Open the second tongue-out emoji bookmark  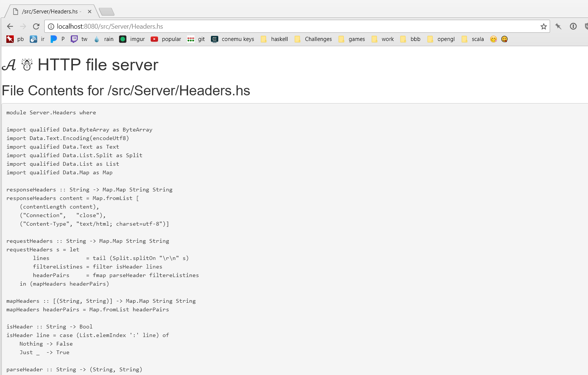pyautogui.click(x=505, y=39)
